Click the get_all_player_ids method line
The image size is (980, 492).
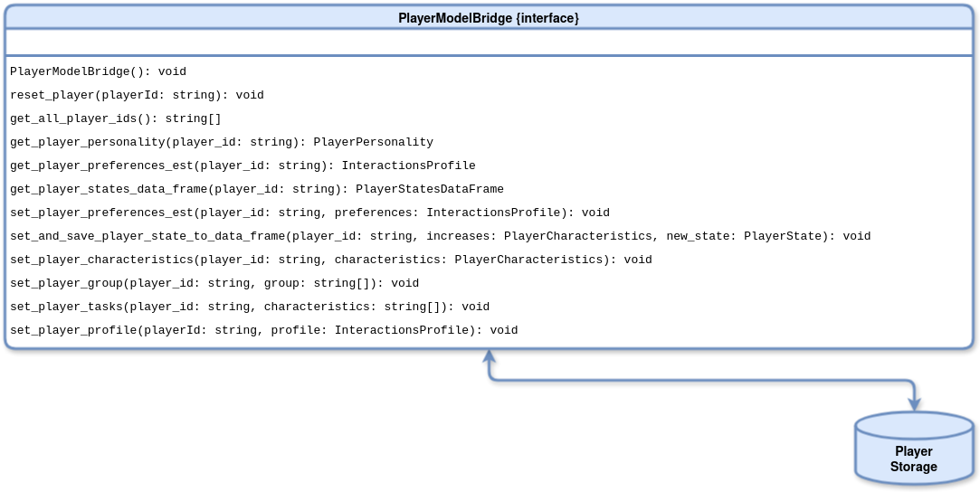pyautogui.click(x=116, y=118)
